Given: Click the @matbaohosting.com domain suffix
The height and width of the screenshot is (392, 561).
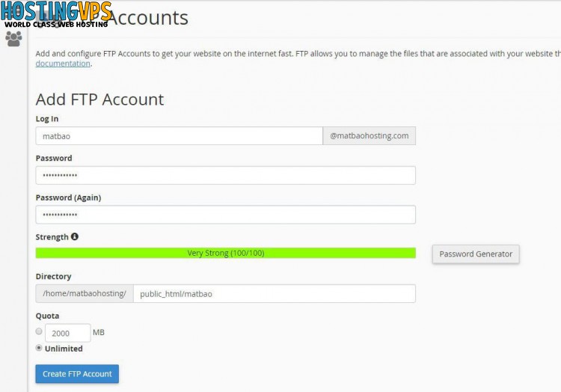Looking at the screenshot, I should (370, 136).
